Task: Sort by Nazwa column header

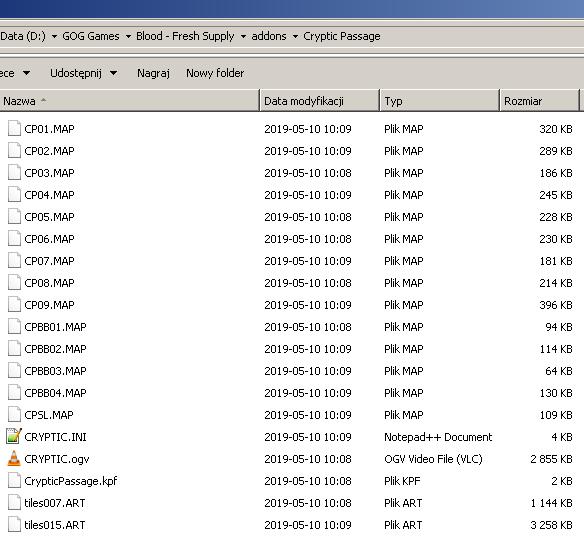Action: coord(129,101)
